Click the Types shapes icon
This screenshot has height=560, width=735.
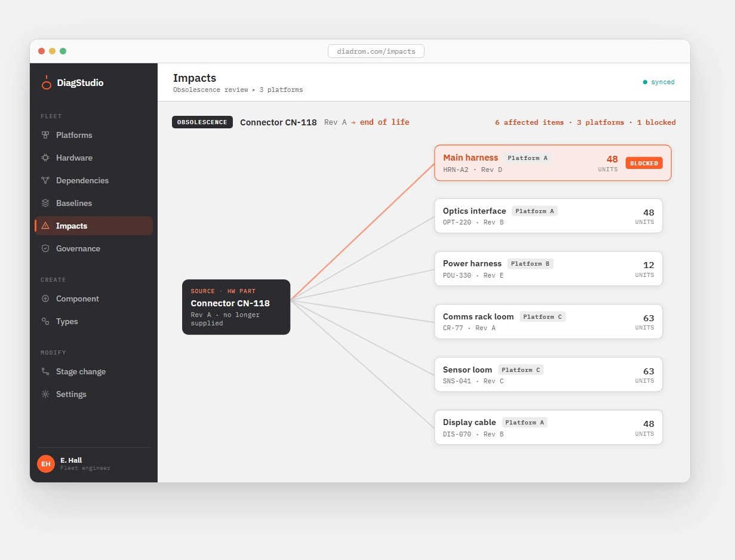tap(45, 322)
